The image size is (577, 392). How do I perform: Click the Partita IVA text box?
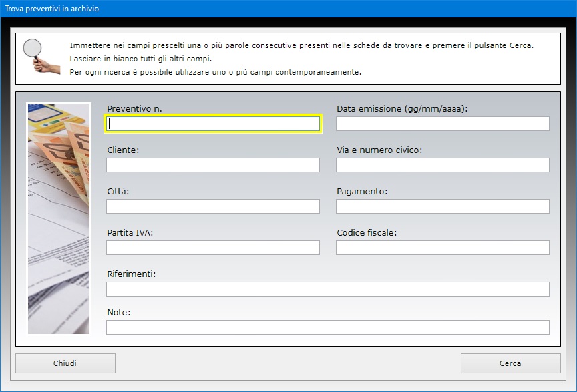coord(213,248)
